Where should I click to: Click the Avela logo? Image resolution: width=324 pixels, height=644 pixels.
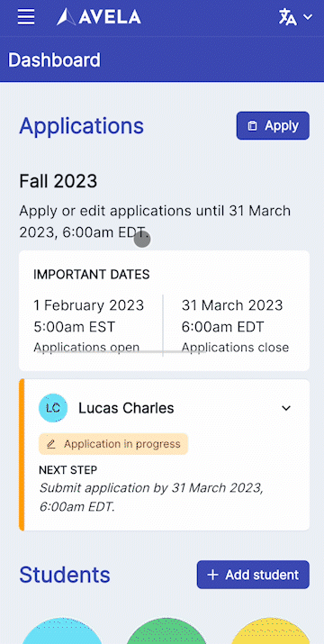[99, 17]
